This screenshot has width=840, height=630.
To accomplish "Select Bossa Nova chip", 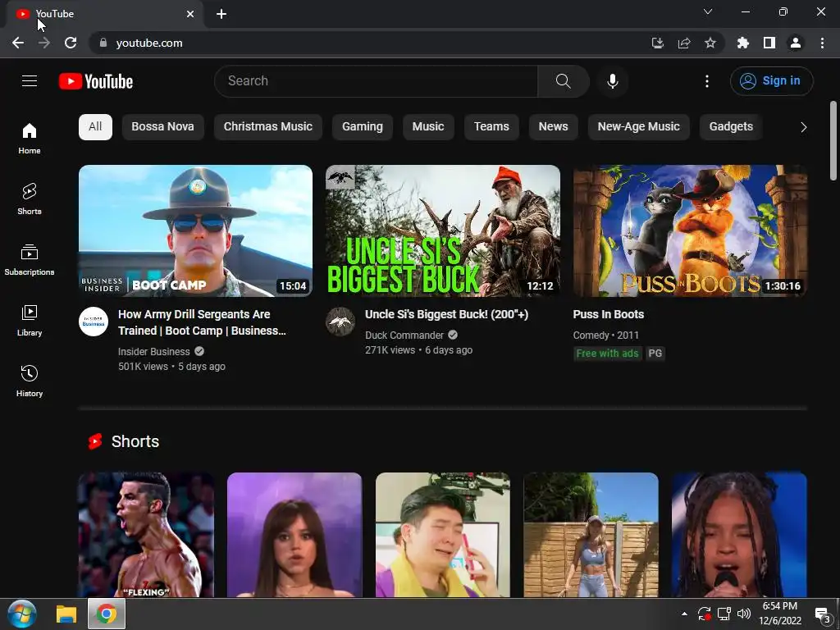I will coord(163,127).
